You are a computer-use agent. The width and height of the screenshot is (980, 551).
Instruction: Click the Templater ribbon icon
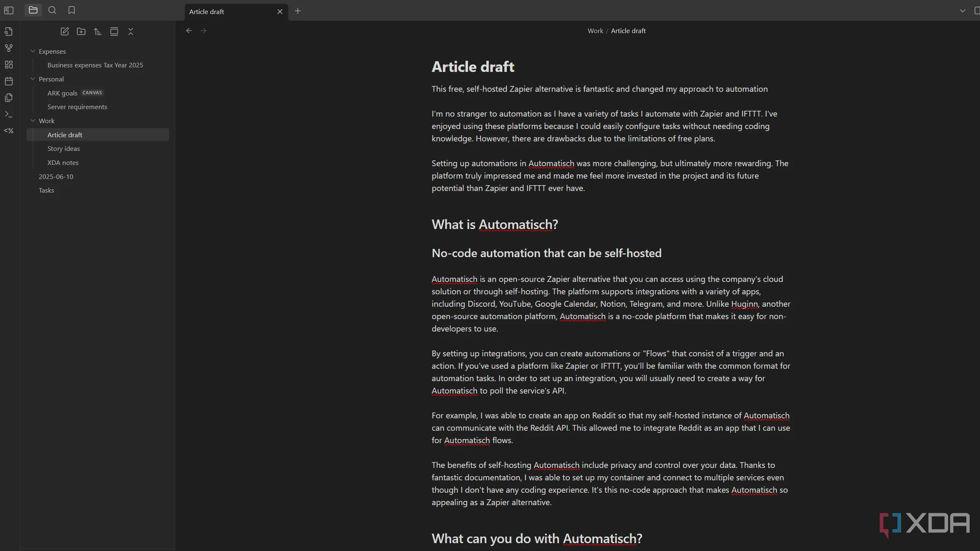pyautogui.click(x=9, y=131)
